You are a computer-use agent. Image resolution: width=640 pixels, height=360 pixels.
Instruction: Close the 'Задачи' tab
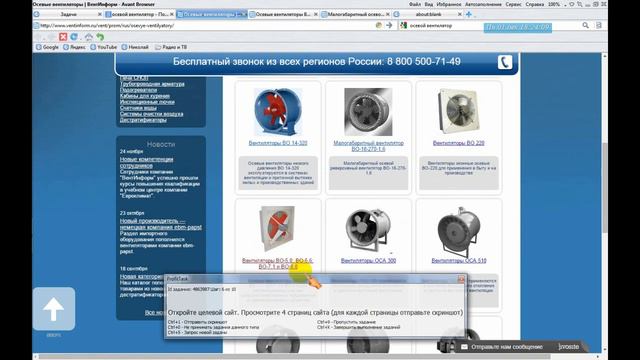100,14
